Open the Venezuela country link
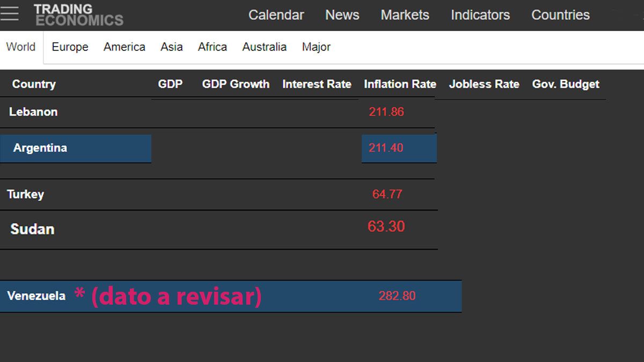 click(36, 295)
